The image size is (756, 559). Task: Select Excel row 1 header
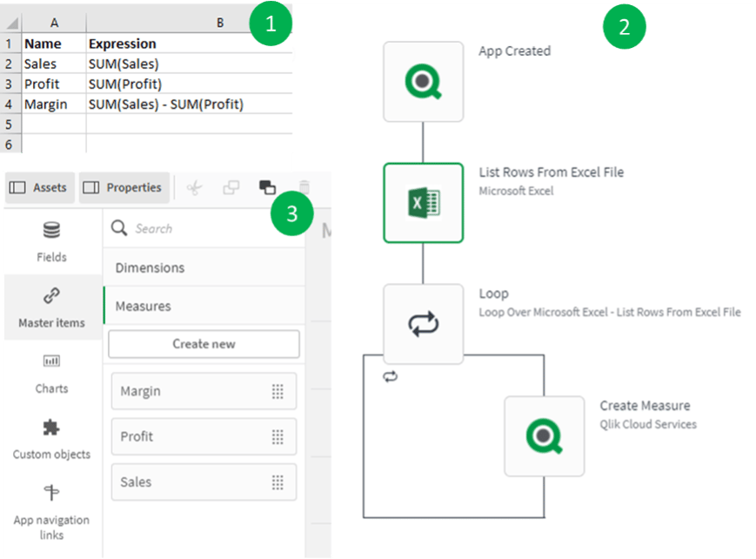(10, 44)
